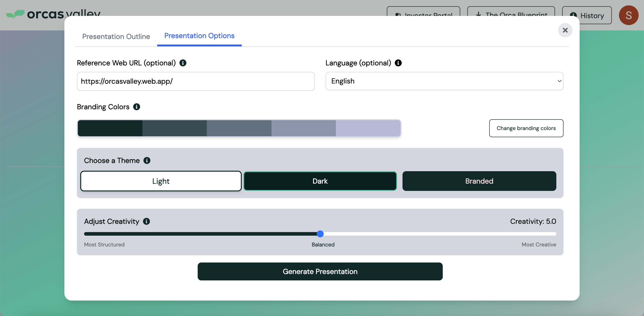
Task: Click Change branding colors
Action: point(526,128)
